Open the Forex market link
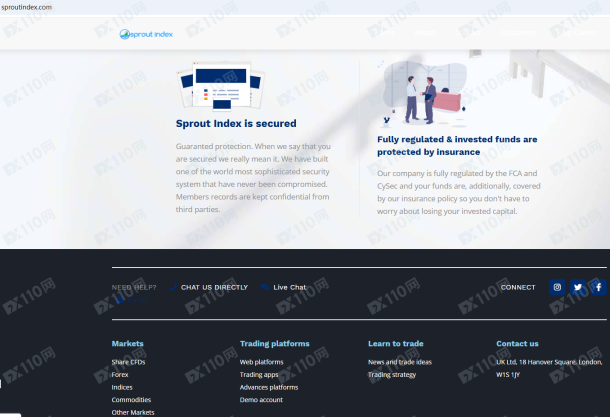Viewport: 610px width, 417px height. (x=120, y=375)
